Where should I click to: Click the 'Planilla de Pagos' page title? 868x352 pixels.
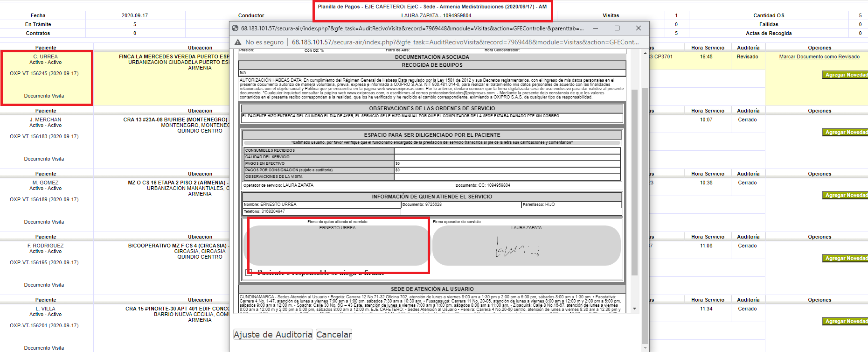432,7
